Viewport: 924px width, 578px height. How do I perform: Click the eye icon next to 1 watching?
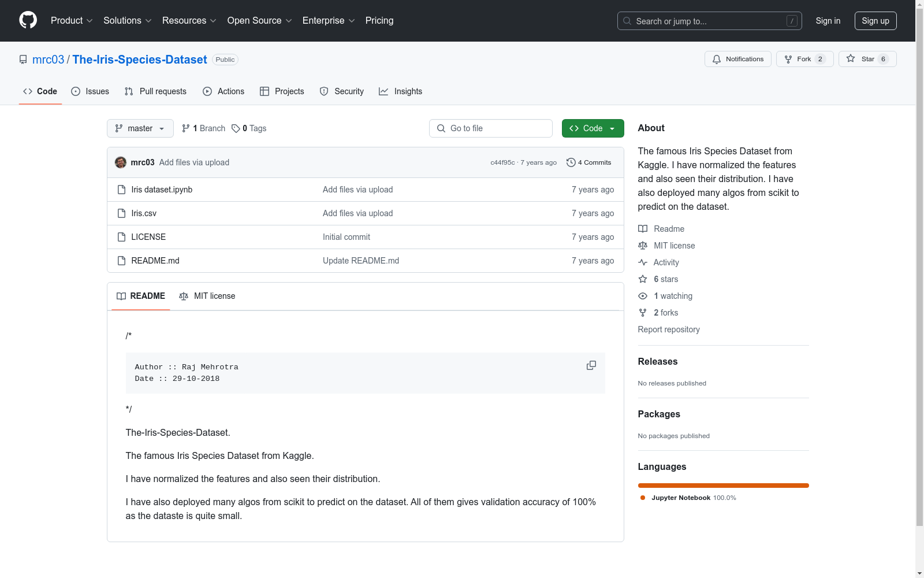click(x=643, y=296)
